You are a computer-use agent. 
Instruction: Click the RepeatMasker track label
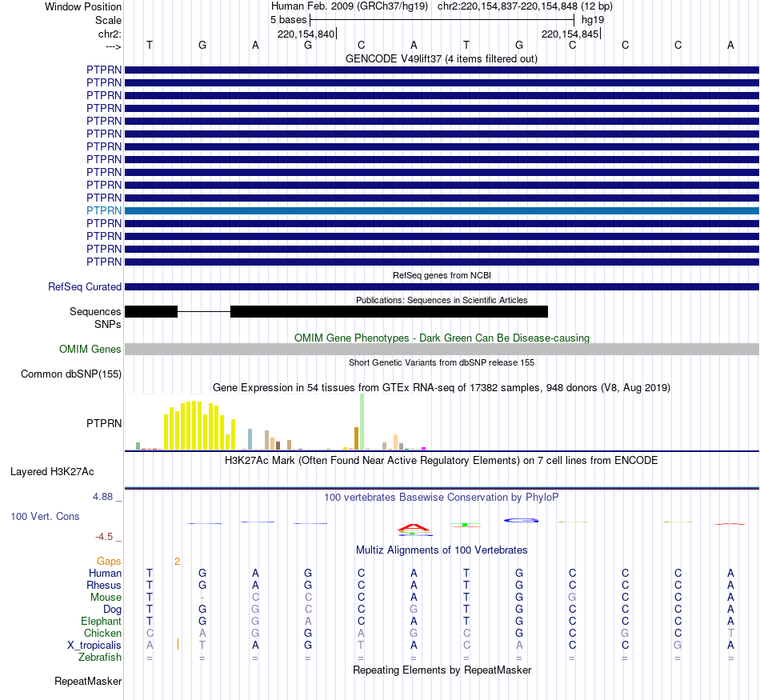tap(88, 682)
